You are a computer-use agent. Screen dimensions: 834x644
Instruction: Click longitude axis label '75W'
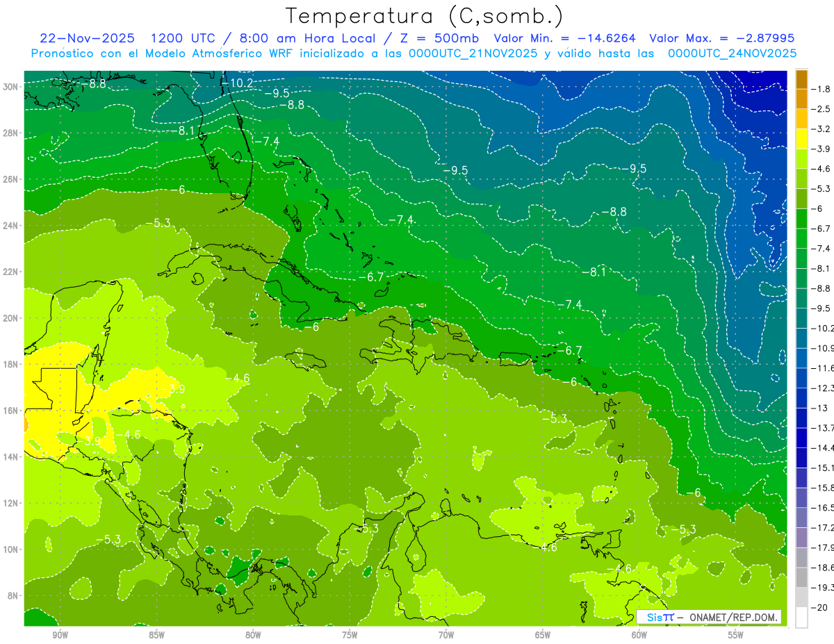pyautogui.click(x=350, y=635)
